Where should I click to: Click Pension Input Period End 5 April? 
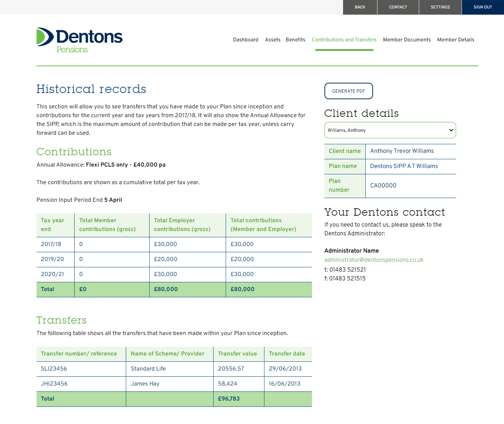tap(79, 200)
